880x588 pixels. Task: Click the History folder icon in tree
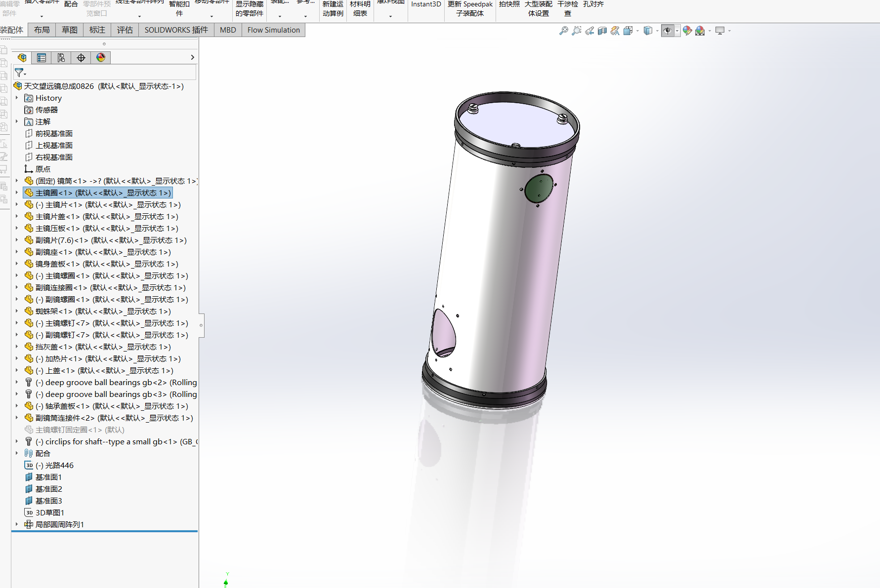pos(29,98)
